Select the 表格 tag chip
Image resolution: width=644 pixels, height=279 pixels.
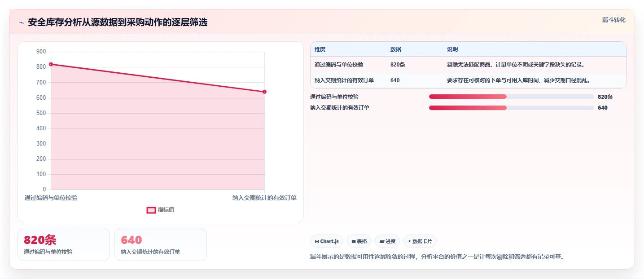tap(359, 241)
